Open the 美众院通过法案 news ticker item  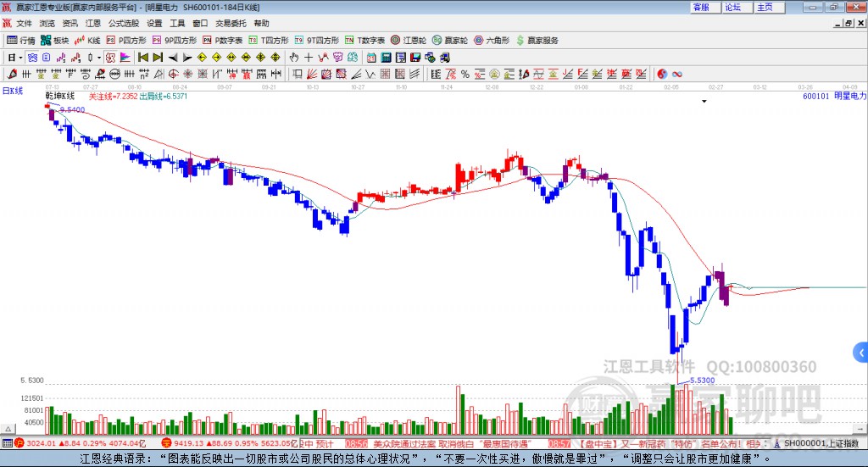click(x=451, y=444)
